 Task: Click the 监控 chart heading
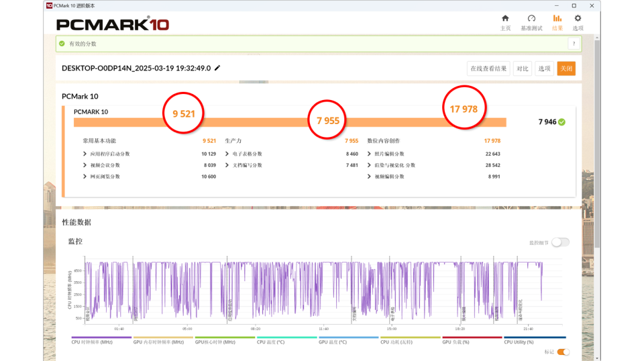[75, 242]
